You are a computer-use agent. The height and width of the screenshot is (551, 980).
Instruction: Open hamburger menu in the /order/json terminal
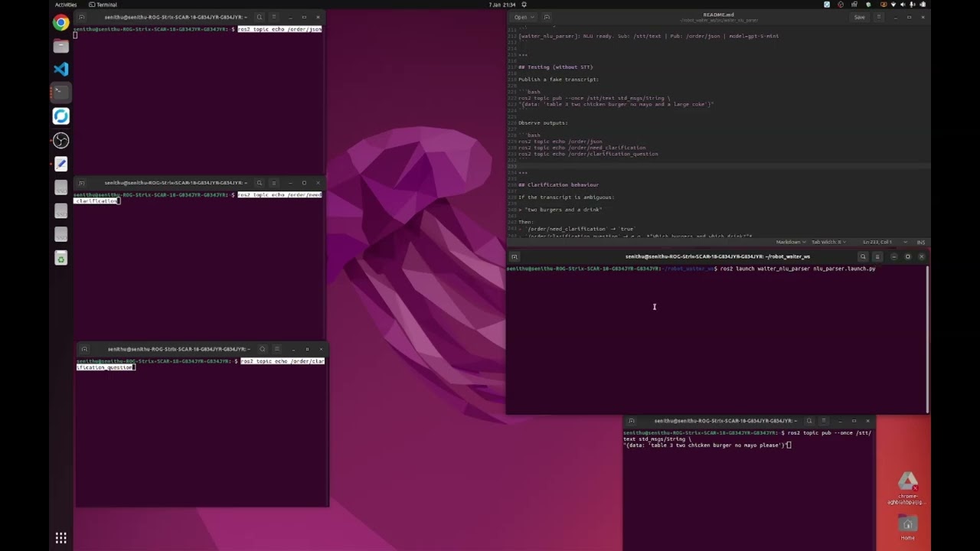click(x=274, y=17)
